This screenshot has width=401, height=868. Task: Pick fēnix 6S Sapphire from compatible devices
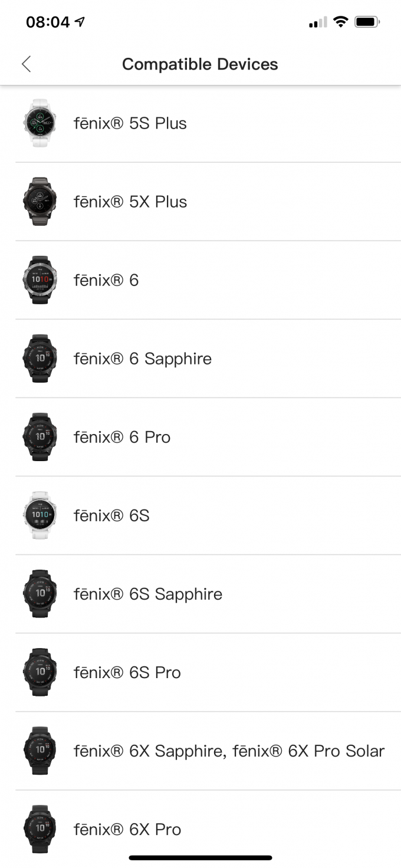[x=208, y=594]
